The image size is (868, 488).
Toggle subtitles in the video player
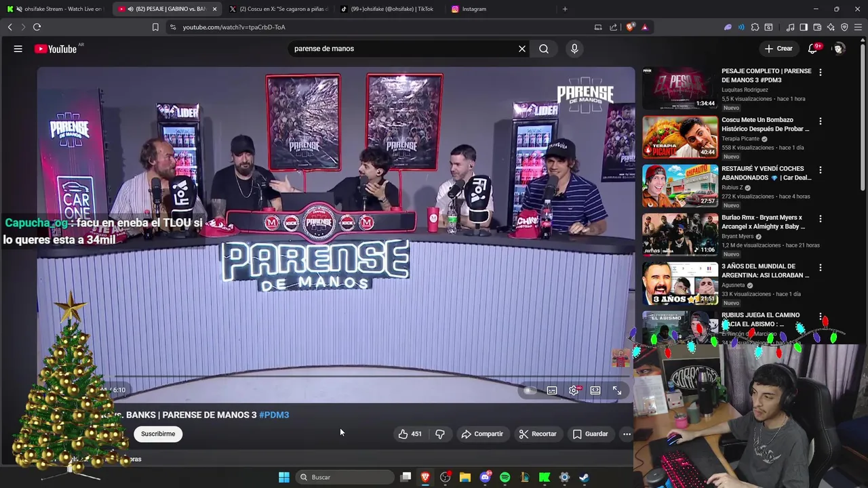click(552, 390)
